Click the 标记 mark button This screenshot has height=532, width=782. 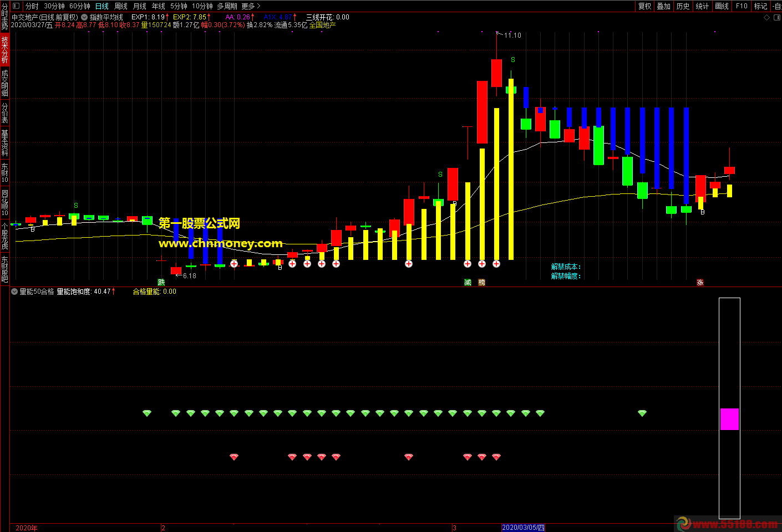(x=760, y=6)
